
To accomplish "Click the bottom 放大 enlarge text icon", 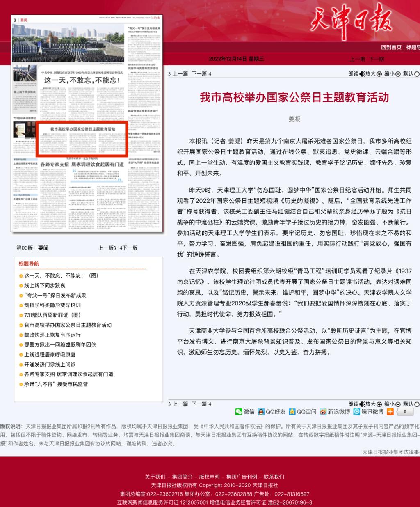I will click(379, 404).
